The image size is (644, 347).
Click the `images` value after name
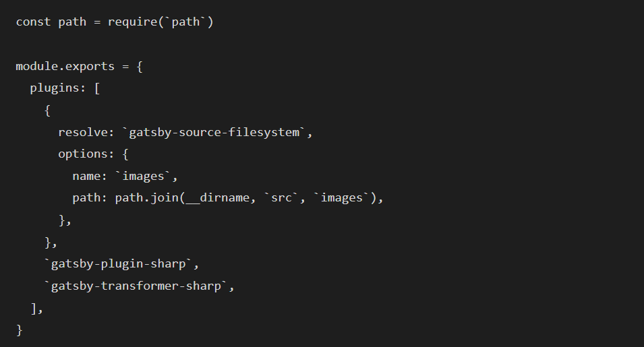pos(143,176)
